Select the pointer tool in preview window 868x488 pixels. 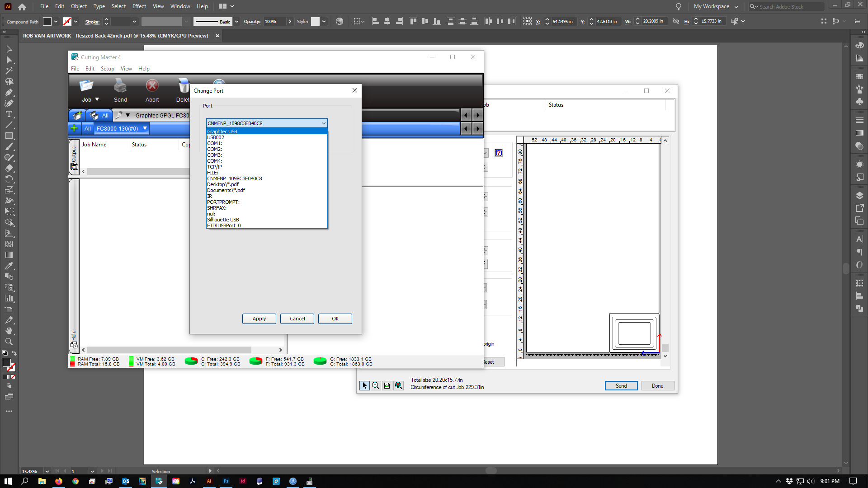pyautogui.click(x=364, y=385)
